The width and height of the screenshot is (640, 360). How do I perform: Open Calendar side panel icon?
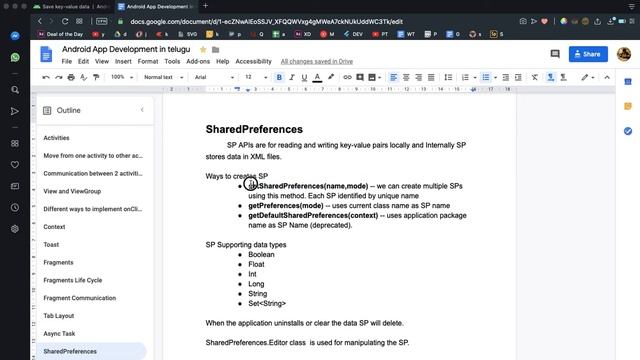628,82
